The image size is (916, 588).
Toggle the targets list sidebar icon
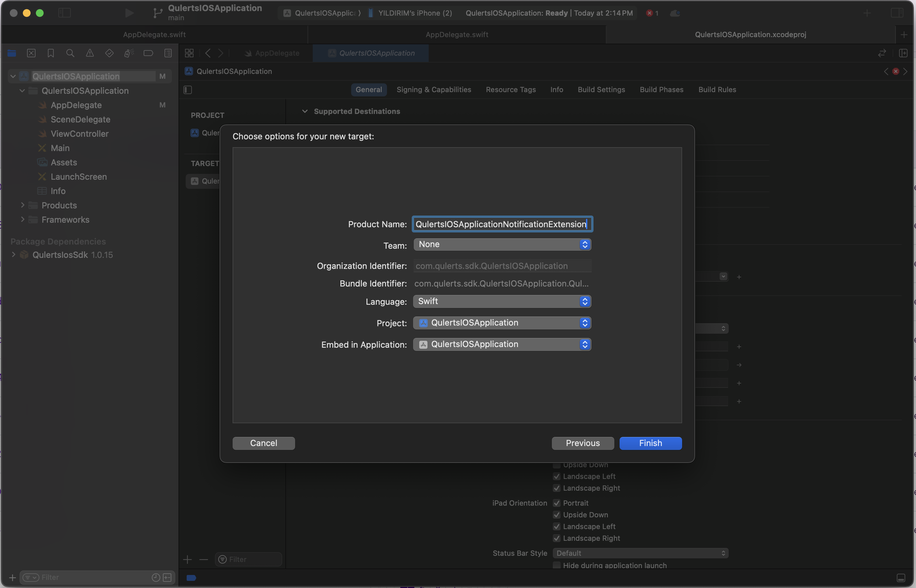click(x=188, y=90)
